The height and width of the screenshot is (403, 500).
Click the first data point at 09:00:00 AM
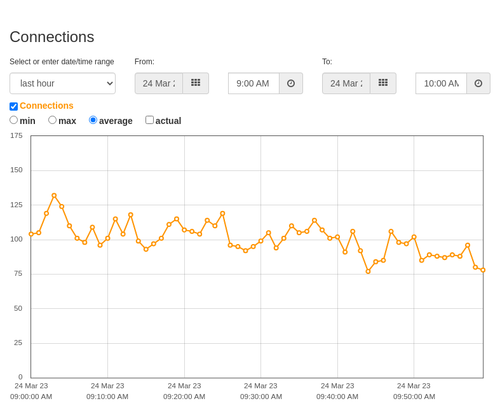coord(31,234)
